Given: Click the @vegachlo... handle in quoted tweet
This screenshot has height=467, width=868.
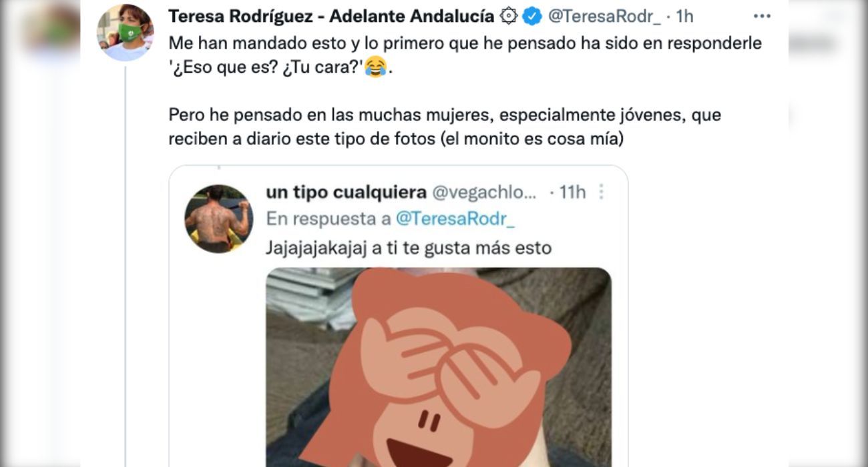Looking at the screenshot, I should 485,193.
